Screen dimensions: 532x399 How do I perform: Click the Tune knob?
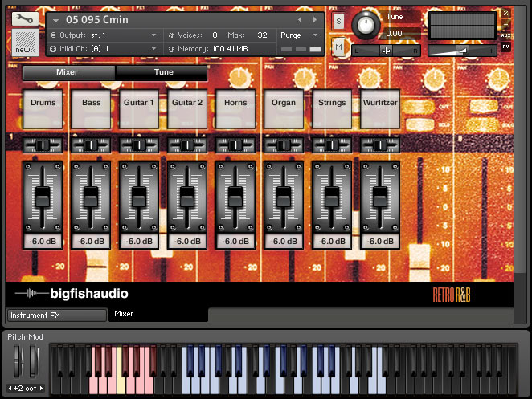(366, 25)
